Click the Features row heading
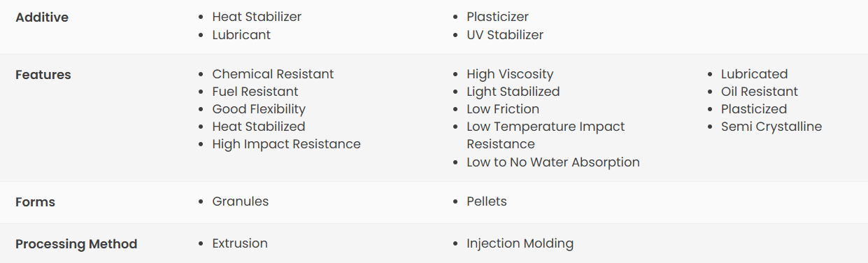This screenshot has width=868, height=263. 43,75
